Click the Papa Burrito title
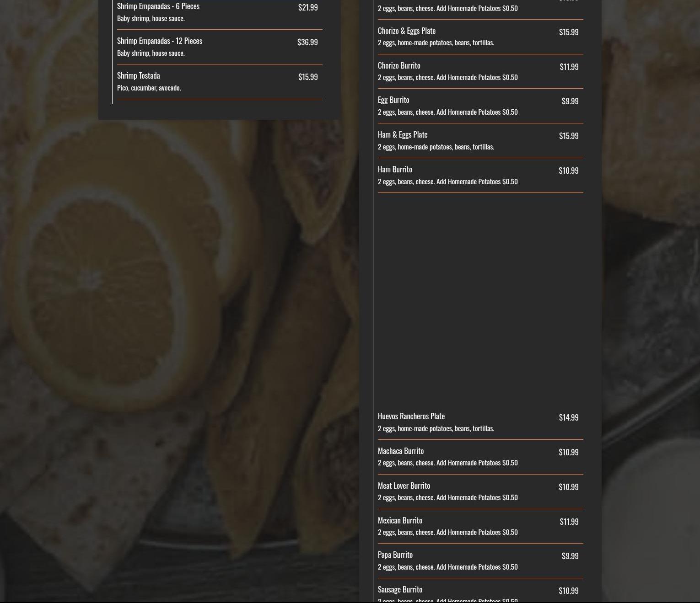700x603 pixels. click(395, 555)
